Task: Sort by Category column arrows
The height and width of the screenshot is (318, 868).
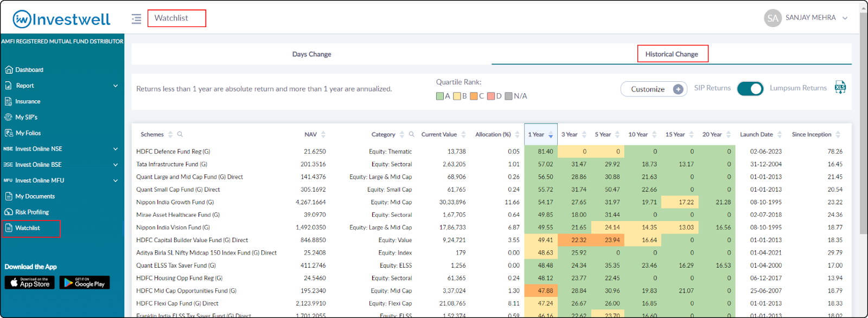Action: click(402, 134)
